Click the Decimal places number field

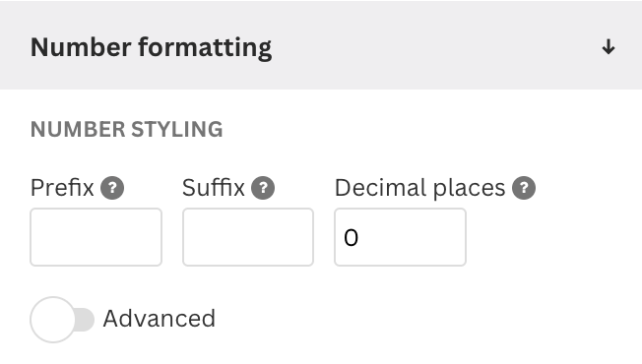point(400,237)
